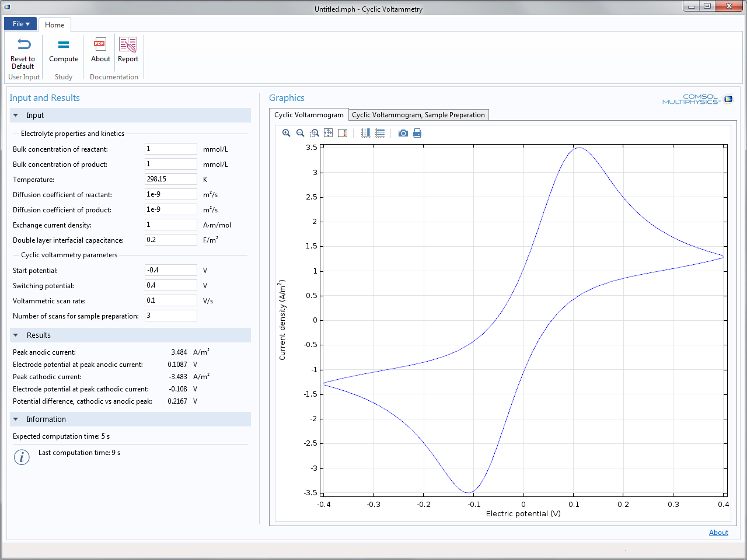Toggle the plot legend icon

click(x=343, y=133)
